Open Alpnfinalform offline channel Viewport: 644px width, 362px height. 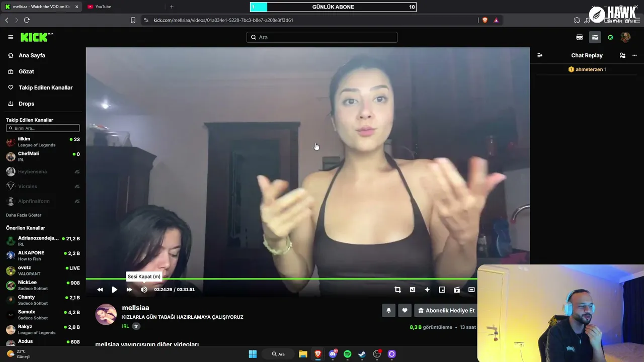(43, 201)
